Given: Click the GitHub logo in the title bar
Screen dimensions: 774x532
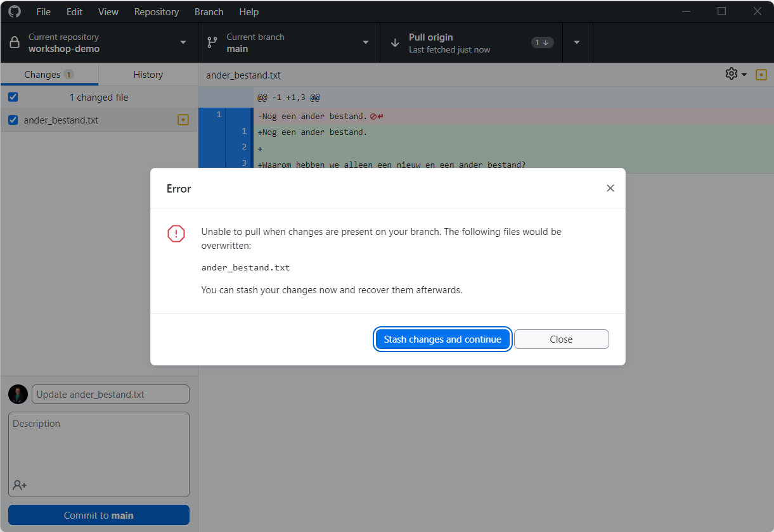Looking at the screenshot, I should pyautogui.click(x=14, y=11).
